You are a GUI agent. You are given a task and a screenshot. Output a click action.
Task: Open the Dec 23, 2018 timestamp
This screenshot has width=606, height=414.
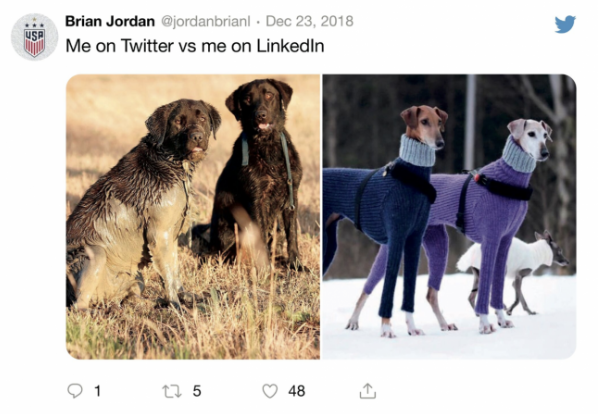coord(309,21)
